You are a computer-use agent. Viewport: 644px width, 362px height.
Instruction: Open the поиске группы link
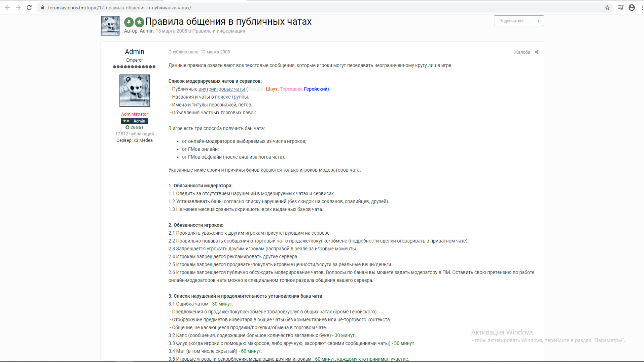231,97
